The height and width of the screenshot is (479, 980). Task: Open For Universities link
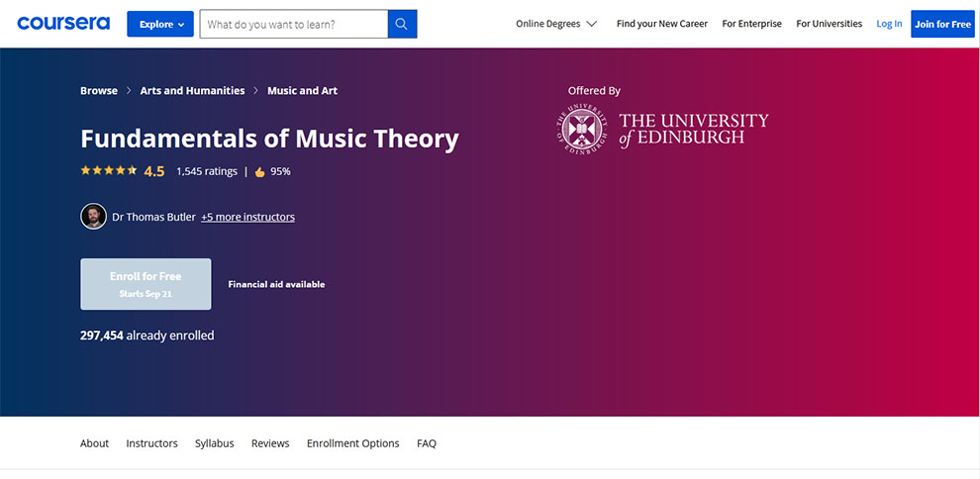tap(829, 24)
